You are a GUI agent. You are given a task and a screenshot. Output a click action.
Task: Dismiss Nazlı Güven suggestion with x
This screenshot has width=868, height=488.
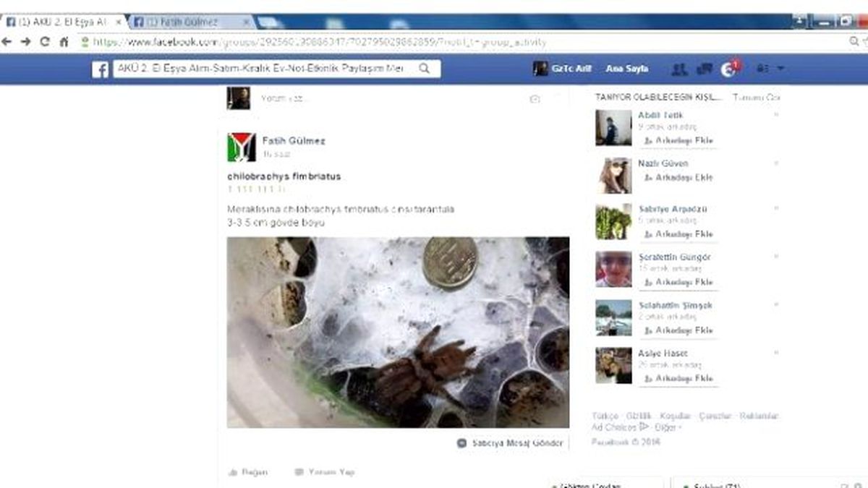click(x=776, y=163)
